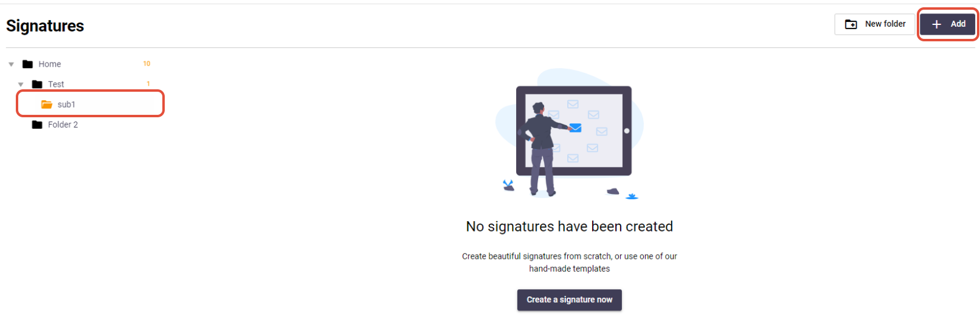980x322 pixels.
Task: Open the sub1 subfolder label
Action: [x=66, y=104]
